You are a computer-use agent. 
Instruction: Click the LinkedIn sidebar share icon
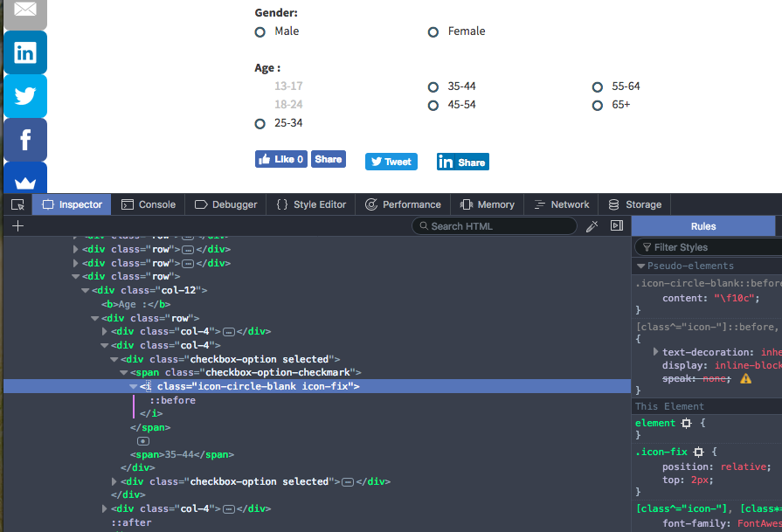click(25, 52)
